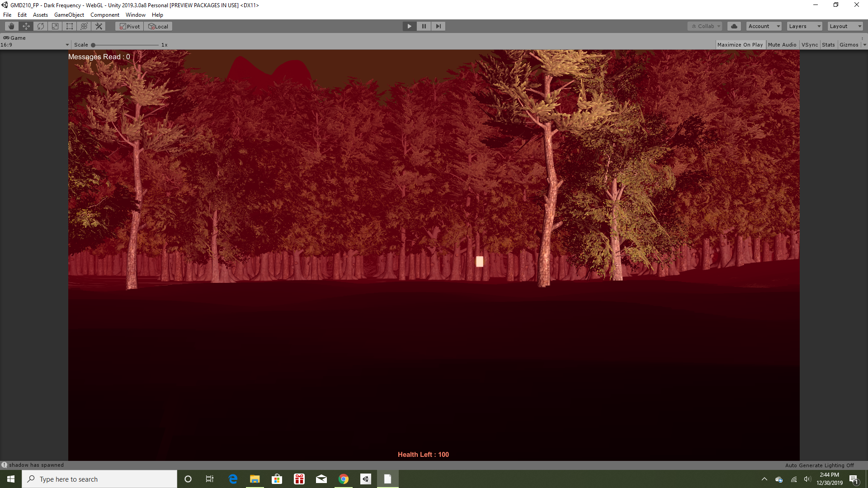Select the Rotate tool
The height and width of the screenshot is (488, 868).
point(41,26)
